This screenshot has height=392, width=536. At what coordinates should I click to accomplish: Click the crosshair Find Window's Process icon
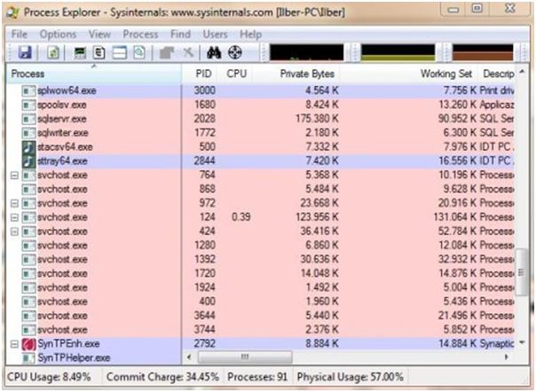(235, 52)
